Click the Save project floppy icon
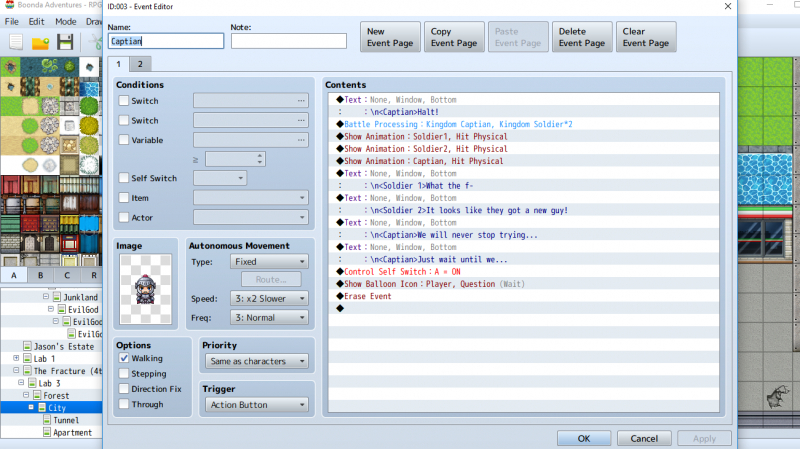This screenshot has width=800, height=449. coord(65,42)
